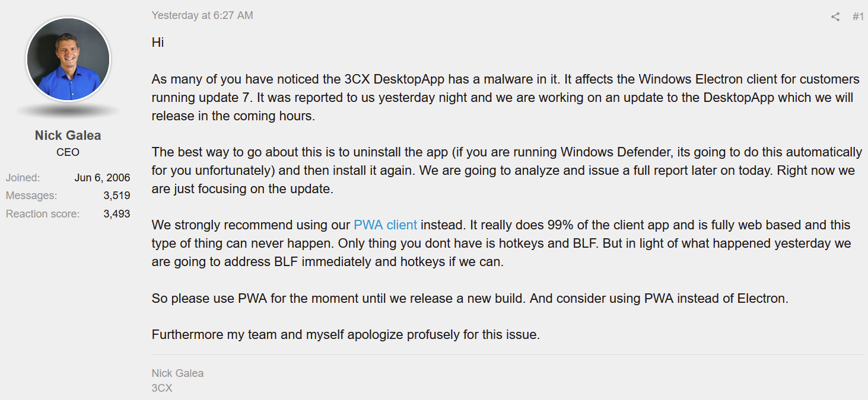Click the apology sentence starting "Furthermore"
The width and height of the screenshot is (868, 400).
[x=345, y=335]
